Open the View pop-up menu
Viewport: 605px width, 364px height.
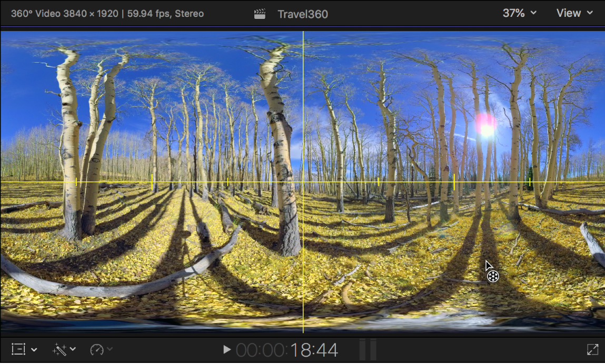(574, 13)
